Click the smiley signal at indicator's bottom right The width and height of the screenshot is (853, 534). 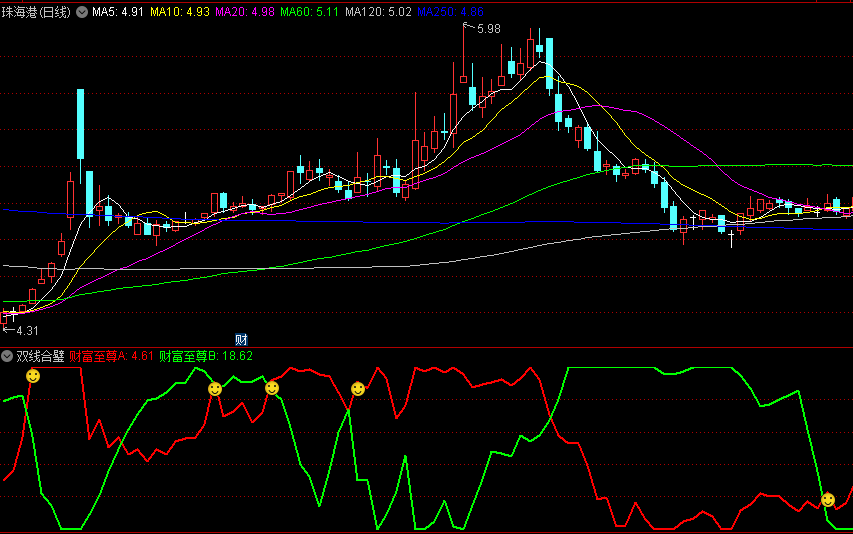pos(828,500)
